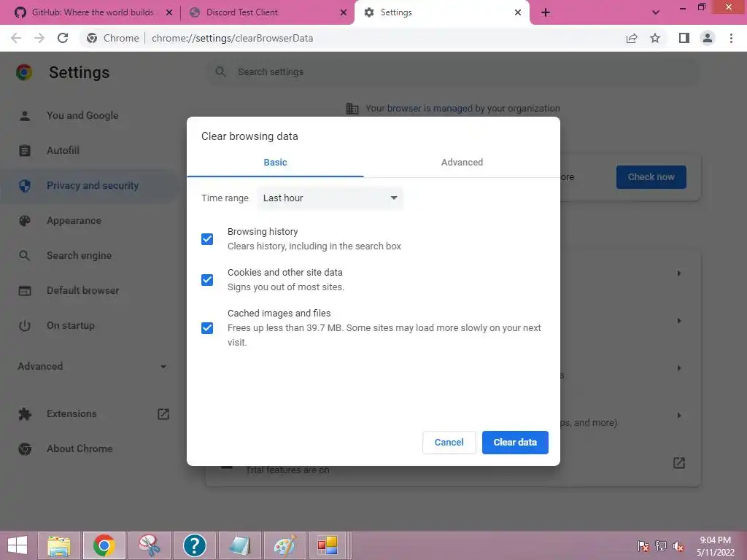747x560 pixels.
Task: Open the Extensions link
Action: pyautogui.click(x=71, y=414)
